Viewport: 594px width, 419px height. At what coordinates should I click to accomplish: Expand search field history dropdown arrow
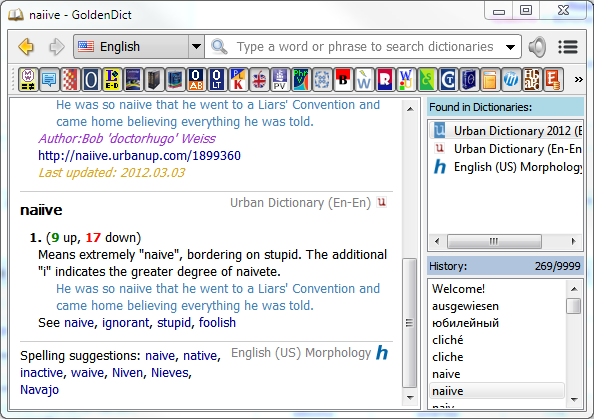point(510,47)
